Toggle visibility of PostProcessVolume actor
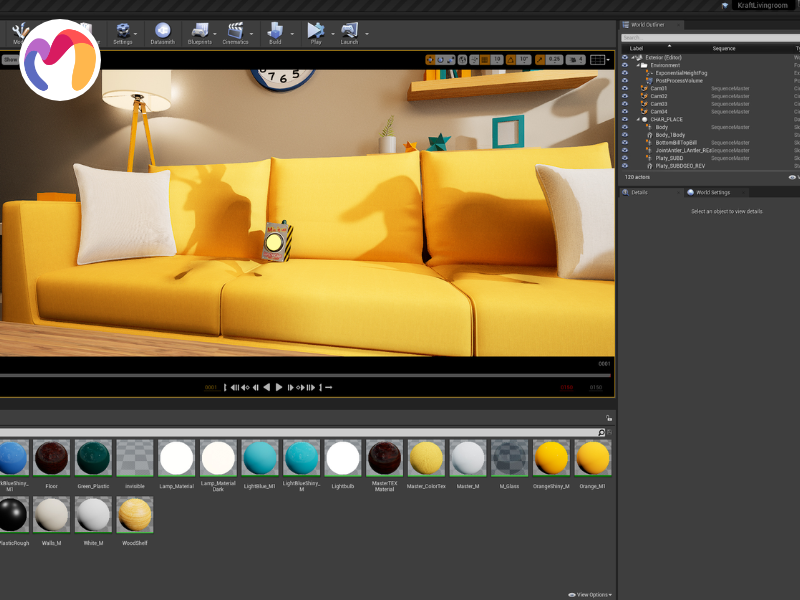 coord(625,81)
